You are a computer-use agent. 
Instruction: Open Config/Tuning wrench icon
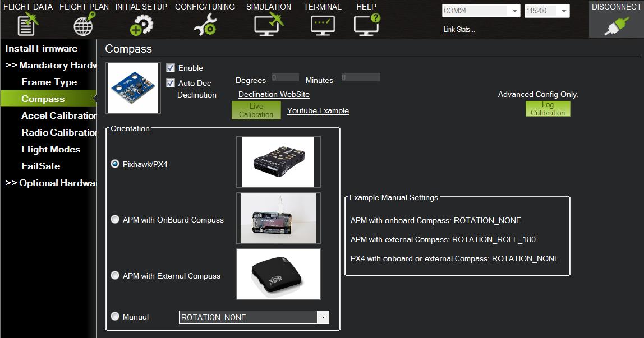(x=205, y=25)
